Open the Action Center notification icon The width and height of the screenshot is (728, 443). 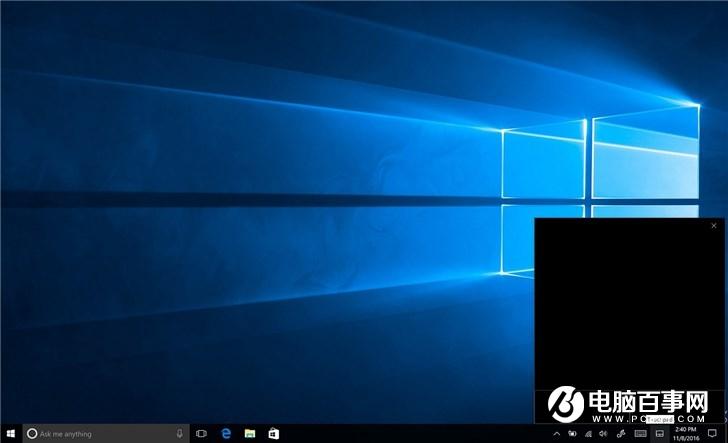(x=712, y=434)
